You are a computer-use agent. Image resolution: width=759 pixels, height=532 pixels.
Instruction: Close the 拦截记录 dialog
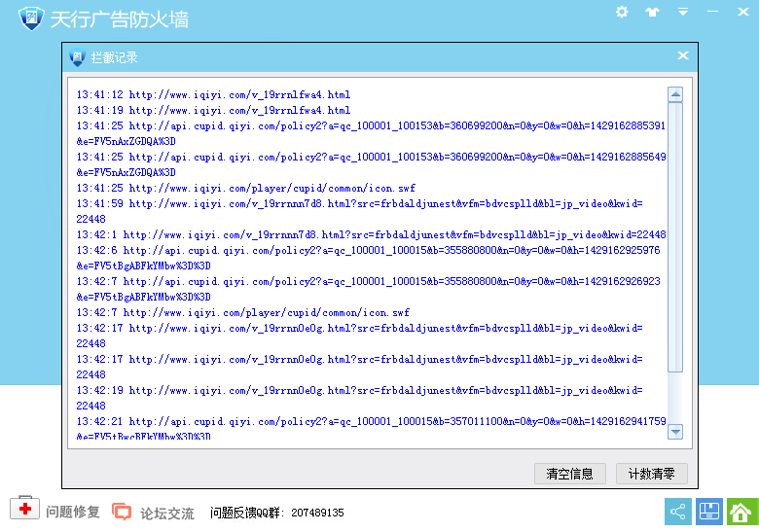(683, 55)
